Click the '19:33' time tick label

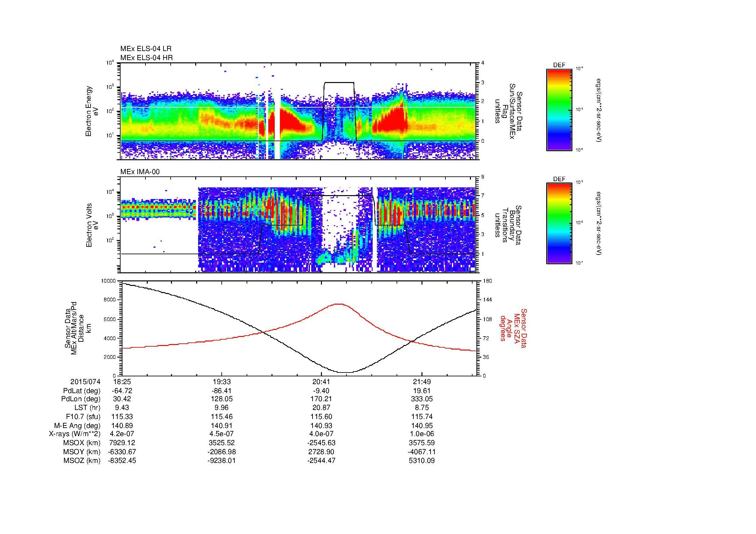point(222,382)
